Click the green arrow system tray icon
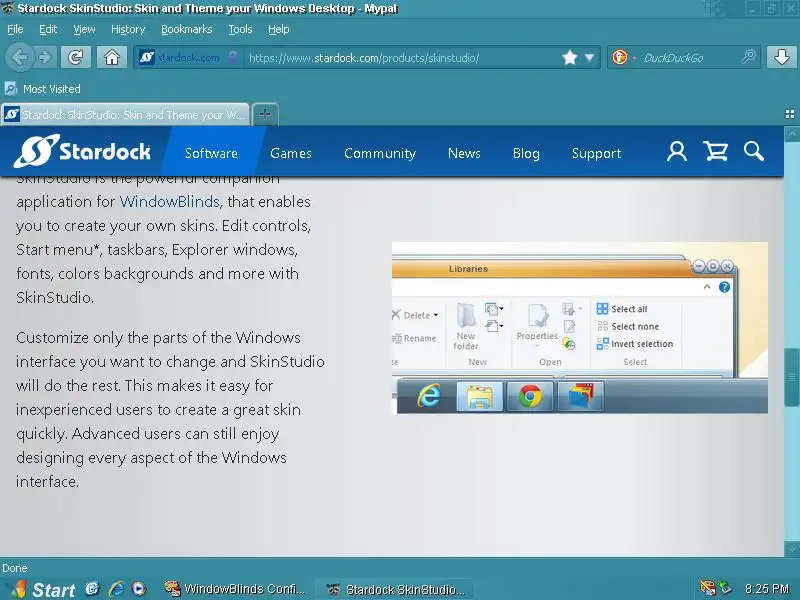Image resolution: width=800 pixels, height=600 pixels. [x=724, y=588]
